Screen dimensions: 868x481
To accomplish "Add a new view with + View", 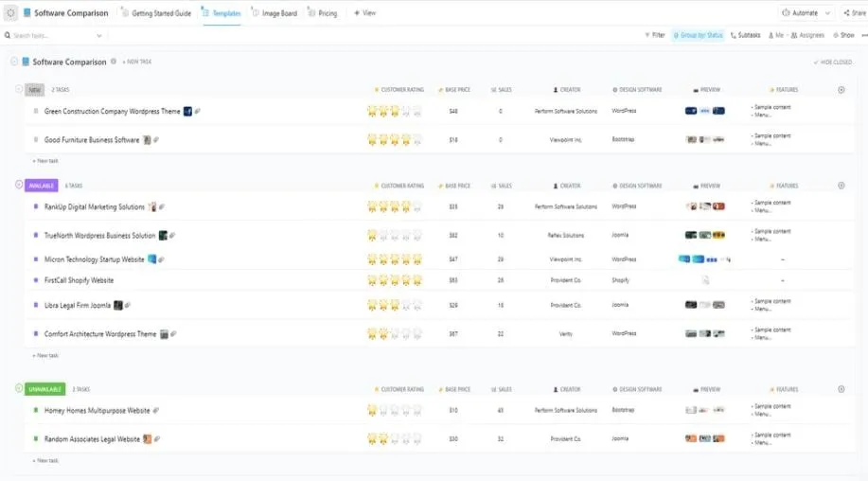I will [x=364, y=12].
